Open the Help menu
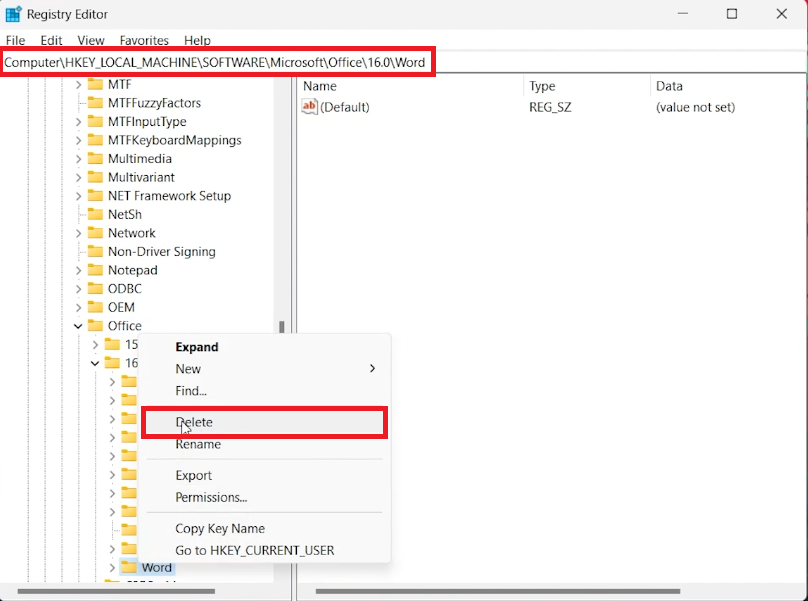The image size is (808, 601). 197,40
